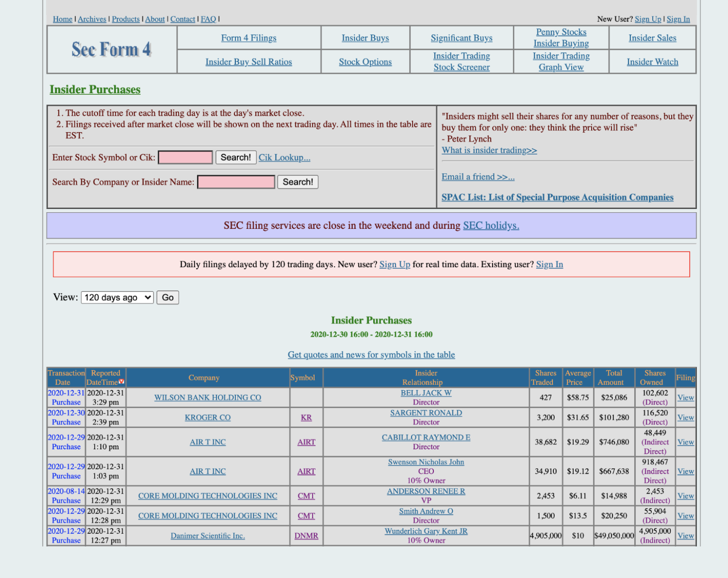Open CABILLOT RAYMOND E insider link

pyautogui.click(x=426, y=437)
